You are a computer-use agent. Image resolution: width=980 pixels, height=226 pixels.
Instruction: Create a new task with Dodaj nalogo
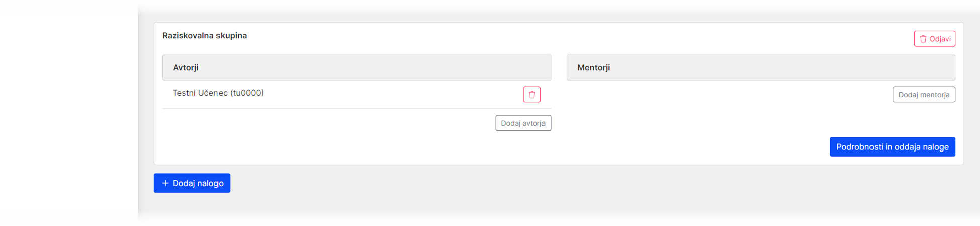[x=192, y=183]
